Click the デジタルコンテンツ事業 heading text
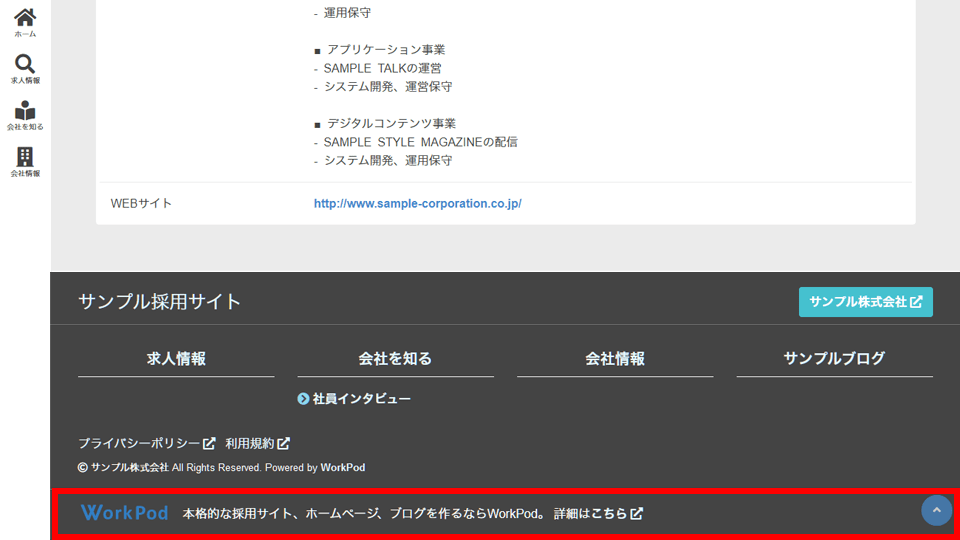Image resolution: width=960 pixels, height=540 pixels. pyautogui.click(x=391, y=124)
